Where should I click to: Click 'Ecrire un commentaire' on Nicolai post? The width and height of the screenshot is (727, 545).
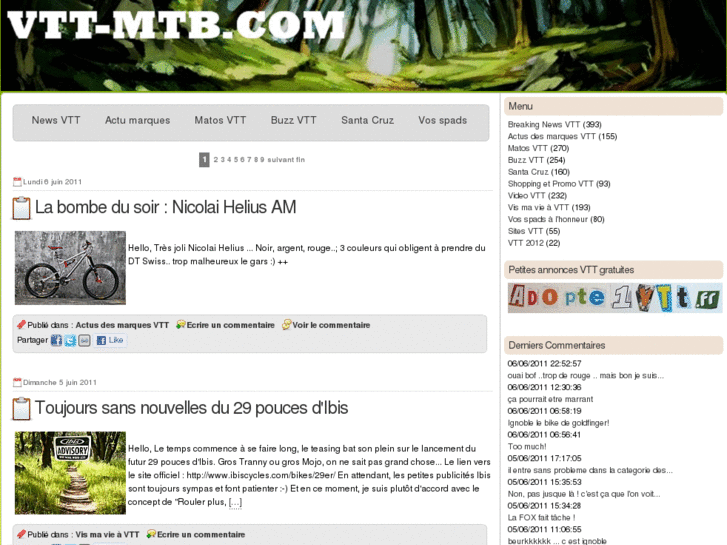(x=230, y=325)
